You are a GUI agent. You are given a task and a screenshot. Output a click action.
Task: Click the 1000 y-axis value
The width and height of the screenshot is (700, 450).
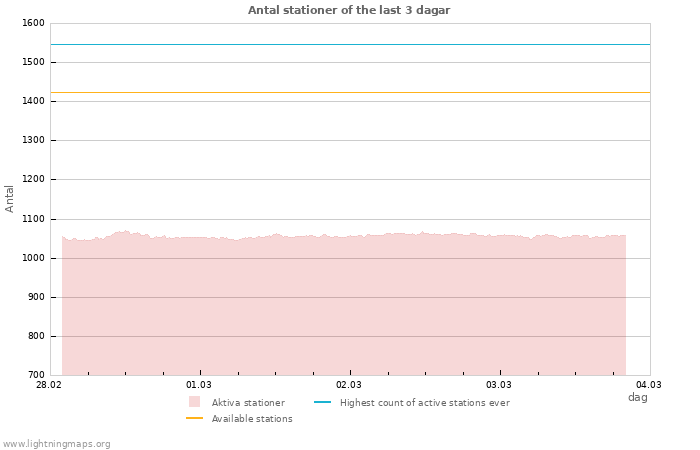tap(33, 258)
